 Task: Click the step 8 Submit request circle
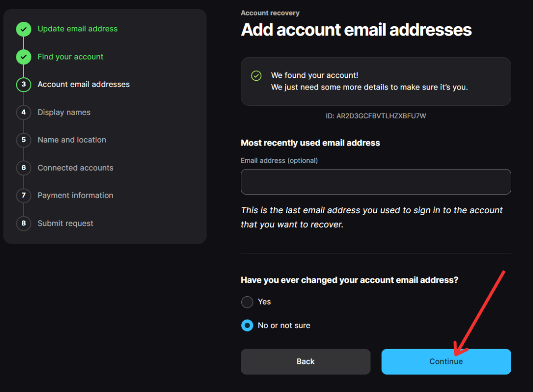[x=23, y=224]
